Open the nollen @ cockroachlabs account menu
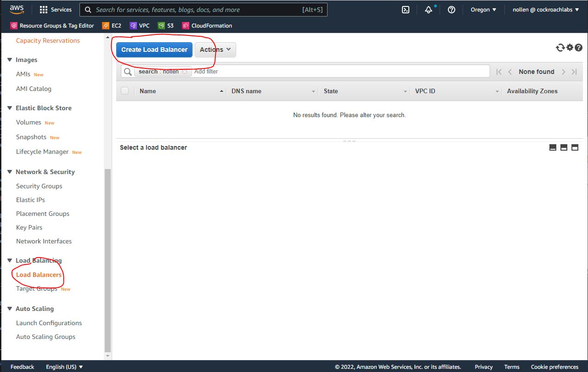The height and width of the screenshot is (372, 588). point(545,10)
